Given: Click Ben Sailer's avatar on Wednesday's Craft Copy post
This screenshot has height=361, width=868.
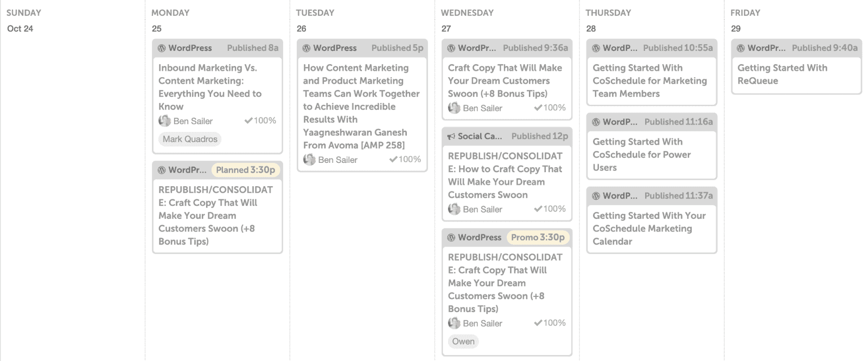Looking at the screenshot, I should [x=454, y=108].
